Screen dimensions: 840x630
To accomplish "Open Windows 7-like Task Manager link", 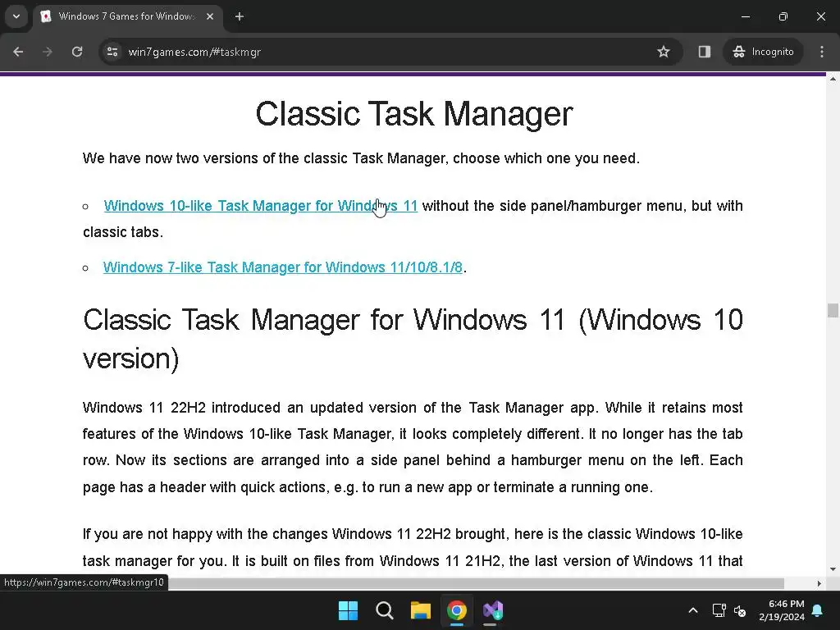I will (x=282, y=267).
